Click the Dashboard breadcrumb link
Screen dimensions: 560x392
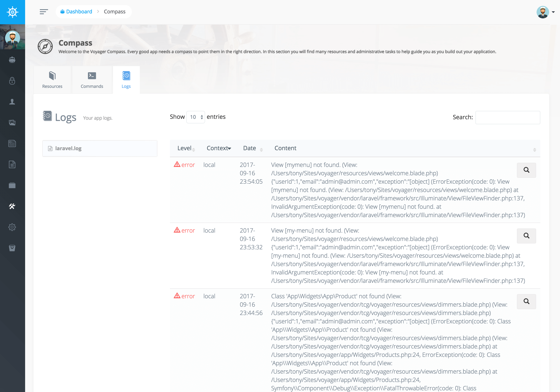click(x=79, y=12)
